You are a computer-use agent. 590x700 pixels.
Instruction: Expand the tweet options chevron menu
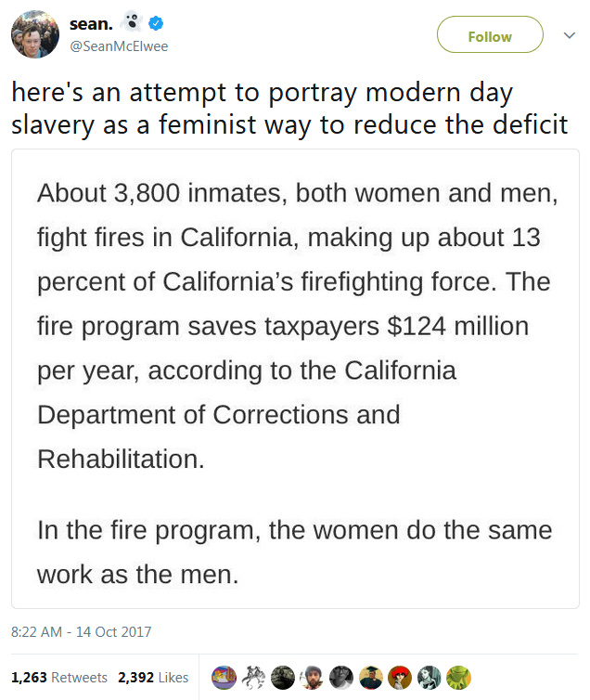570,35
